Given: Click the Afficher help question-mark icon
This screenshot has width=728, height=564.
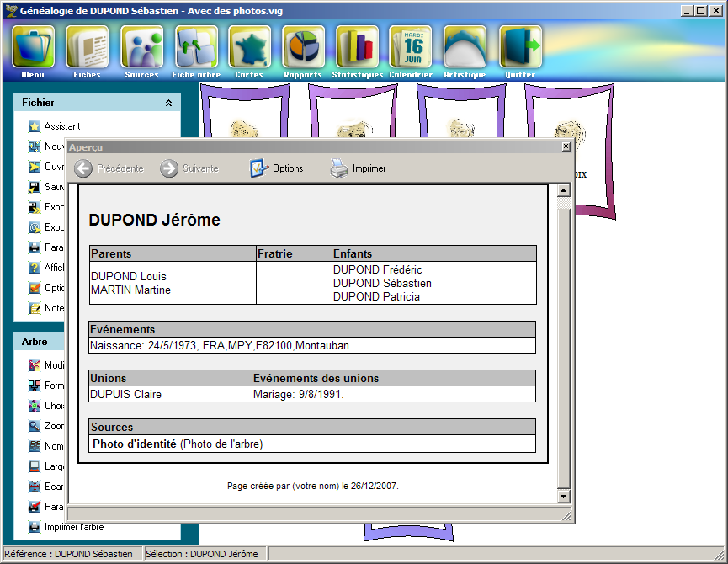Looking at the screenshot, I should coord(34,268).
